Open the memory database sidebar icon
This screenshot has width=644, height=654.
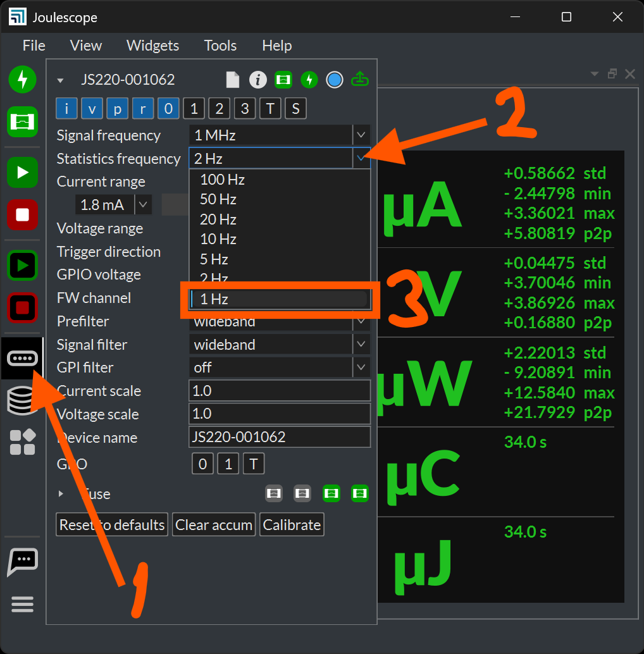(23, 402)
